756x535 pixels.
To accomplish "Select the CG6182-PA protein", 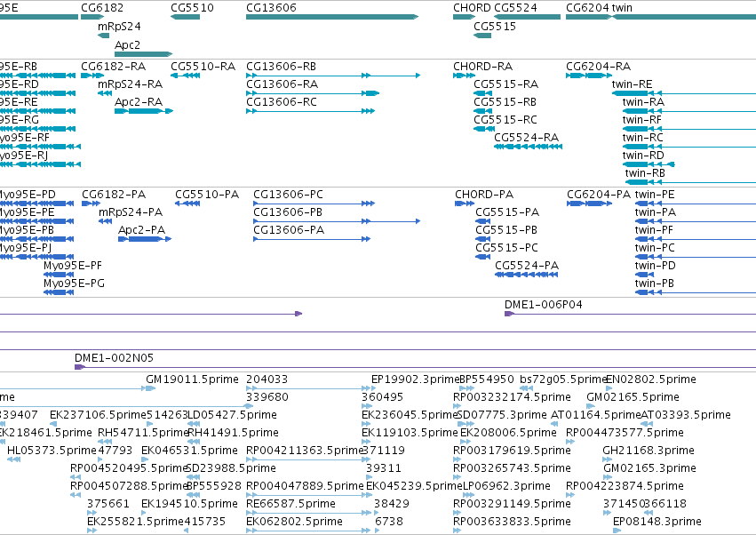I will pyautogui.click(x=92, y=204).
